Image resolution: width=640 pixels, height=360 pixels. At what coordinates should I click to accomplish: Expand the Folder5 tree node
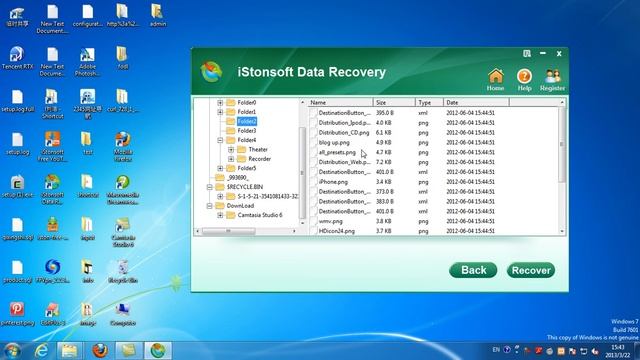(x=220, y=168)
